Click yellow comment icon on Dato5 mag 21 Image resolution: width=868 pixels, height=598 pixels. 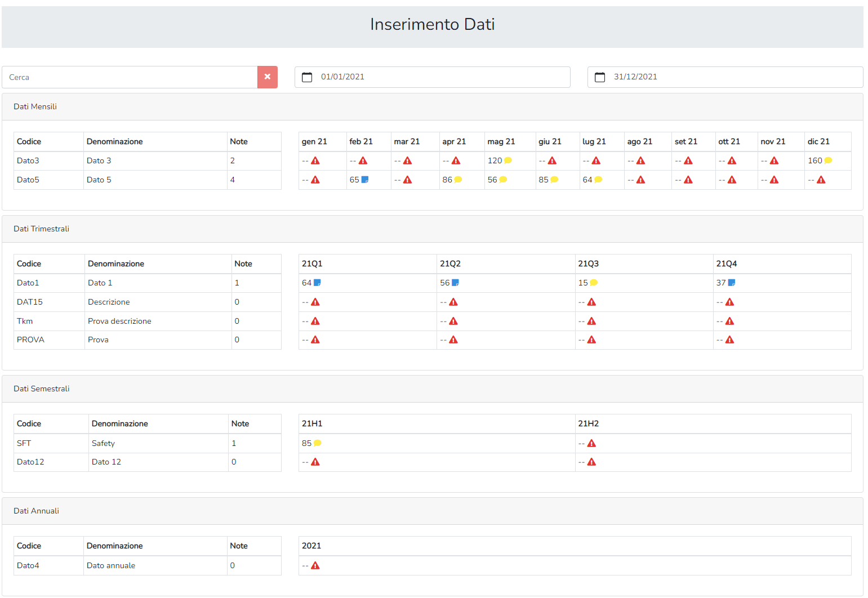click(x=503, y=180)
